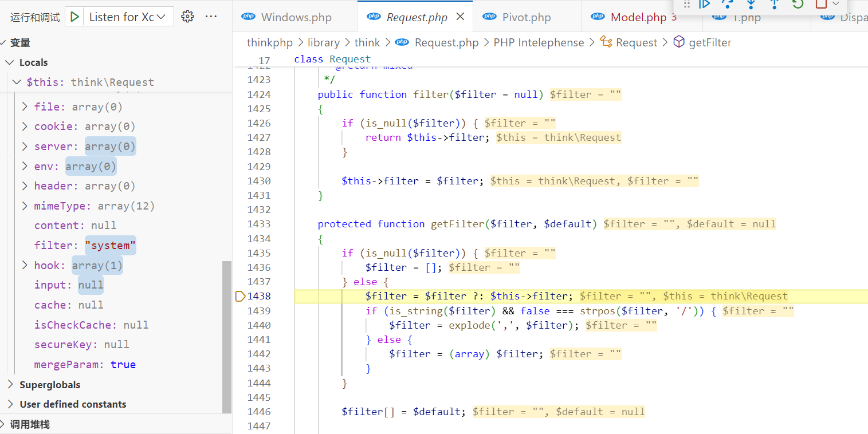This screenshot has height=434, width=868.
Task: Click Step Over in the debug toolbar
Action: pos(728,4)
